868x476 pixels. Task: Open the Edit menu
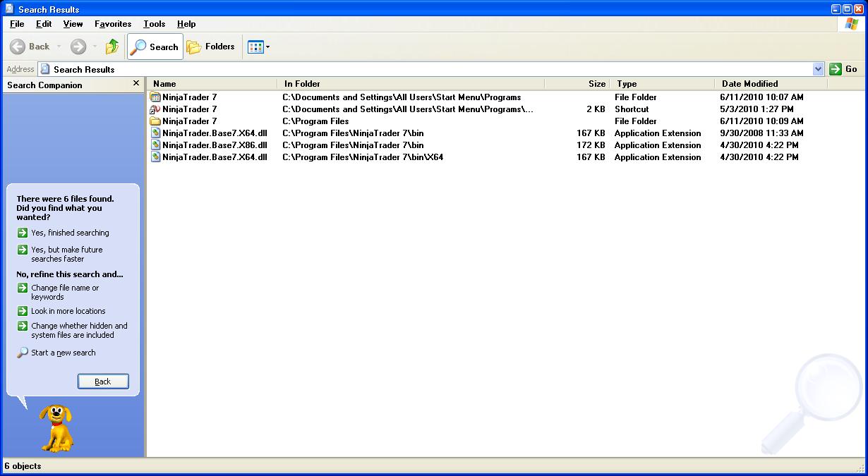coord(44,24)
